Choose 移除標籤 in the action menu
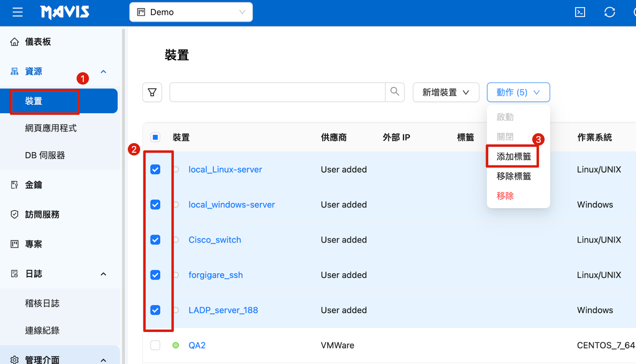636x364 pixels. (x=514, y=176)
